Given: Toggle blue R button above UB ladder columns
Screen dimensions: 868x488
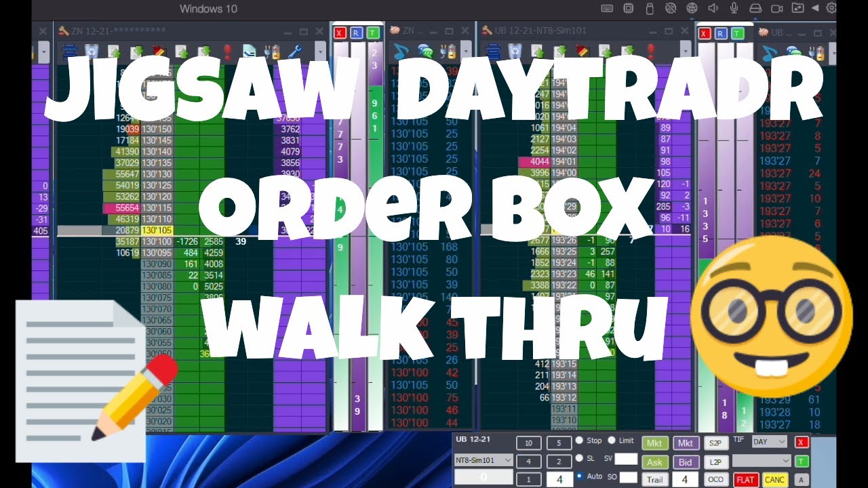Looking at the screenshot, I should pyautogui.click(x=721, y=33).
